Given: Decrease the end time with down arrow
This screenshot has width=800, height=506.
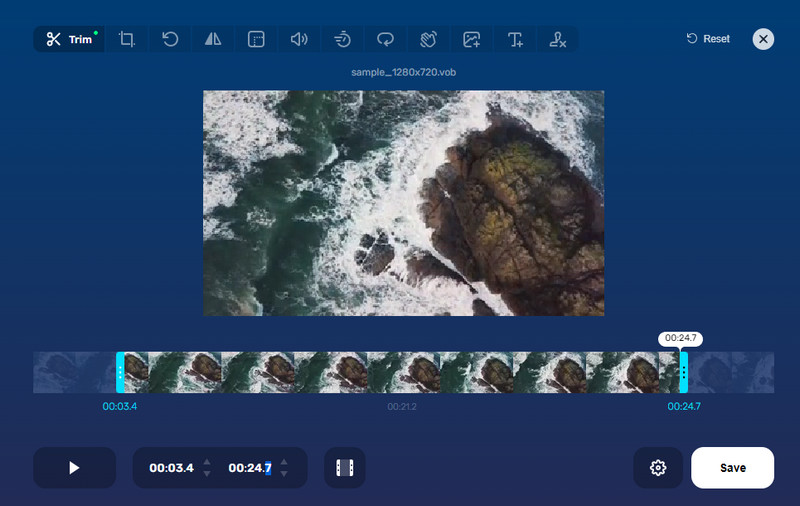Looking at the screenshot, I should [284, 473].
